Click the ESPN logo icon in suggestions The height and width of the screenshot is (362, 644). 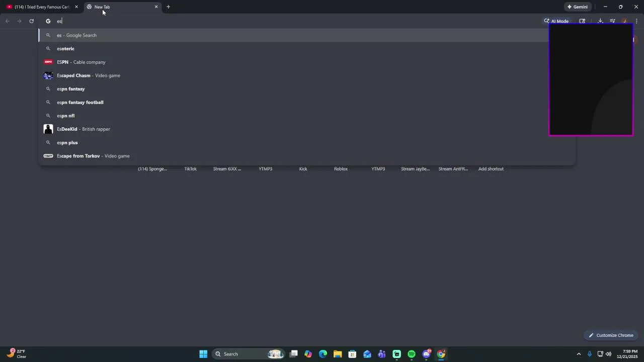[x=48, y=62]
